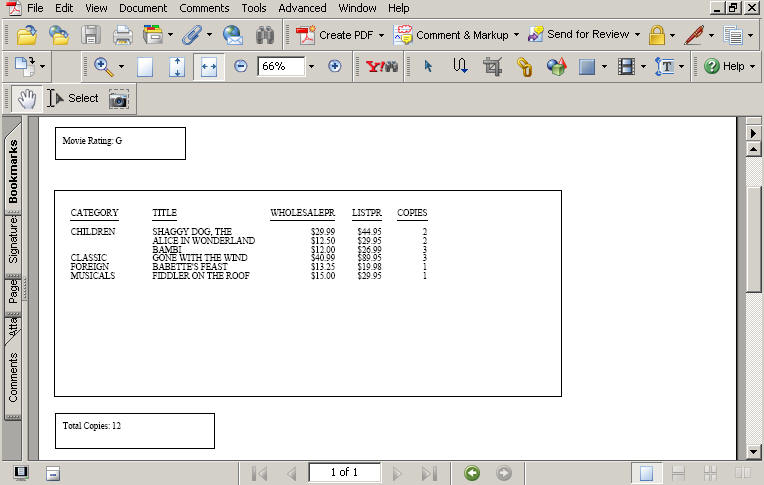Print the document using printer icon

(x=122, y=35)
